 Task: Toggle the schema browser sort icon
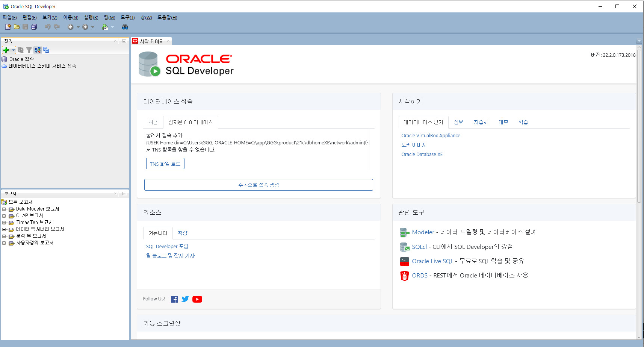[x=38, y=50]
